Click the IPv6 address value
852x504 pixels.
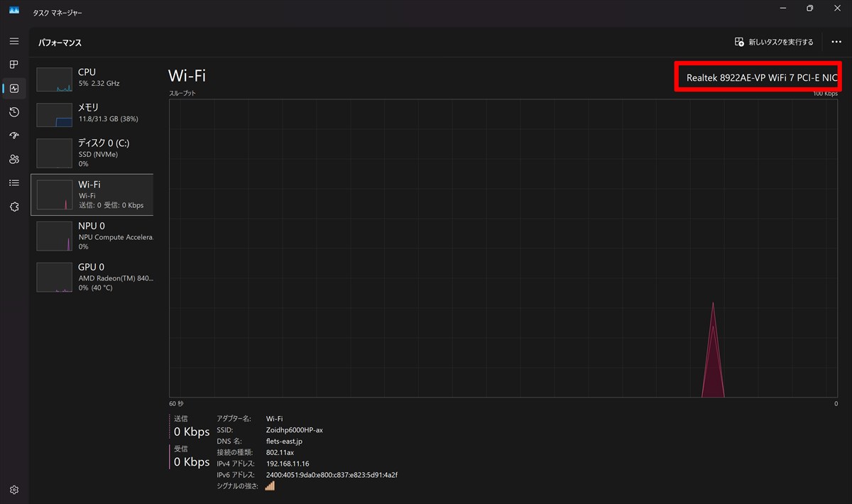332,475
